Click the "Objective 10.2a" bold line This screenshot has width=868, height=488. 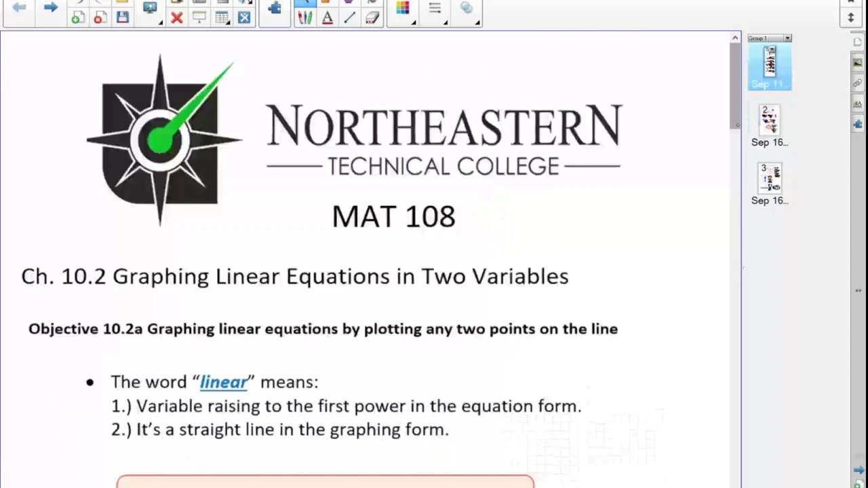[323, 329]
